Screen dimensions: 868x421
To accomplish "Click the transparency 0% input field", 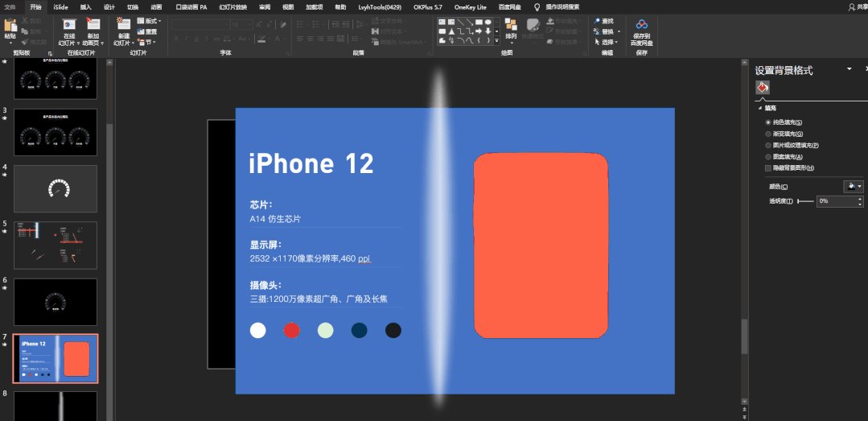I will pyautogui.click(x=837, y=201).
